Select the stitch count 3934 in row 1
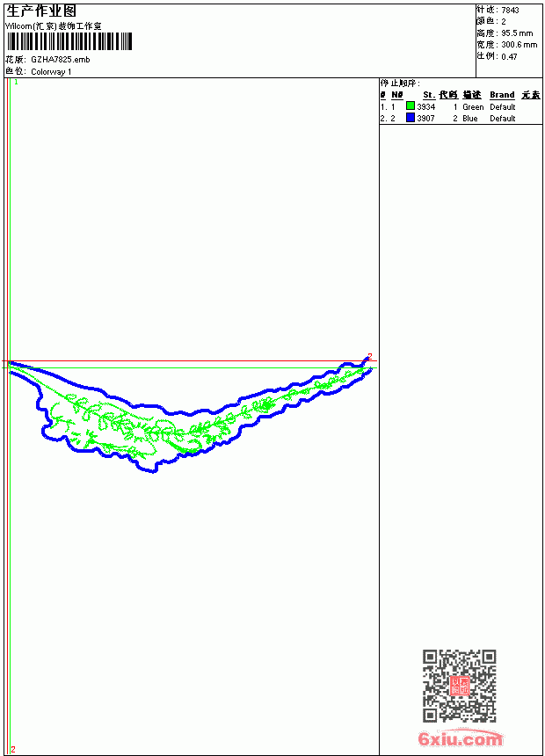This screenshot has width=545, height=756. click(x=425, y=107)
